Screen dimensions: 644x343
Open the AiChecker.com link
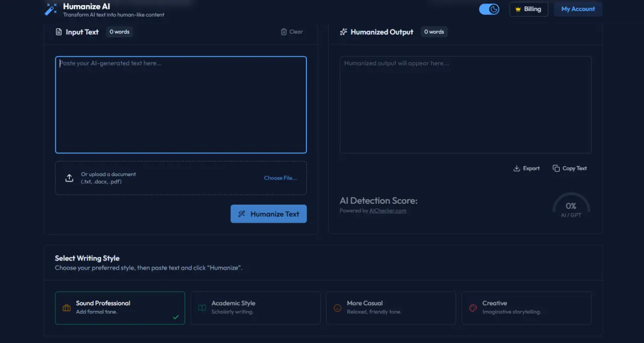387,211
